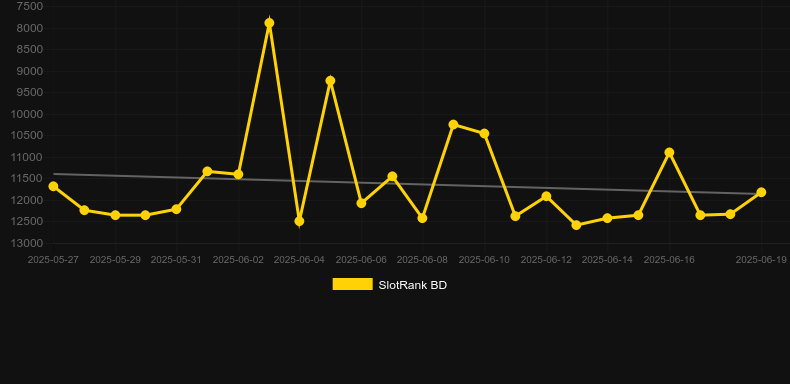This screenshot has height=384, width=790.
Task: Click the x-axis label 2025-06-19
Action: point(761,260)
